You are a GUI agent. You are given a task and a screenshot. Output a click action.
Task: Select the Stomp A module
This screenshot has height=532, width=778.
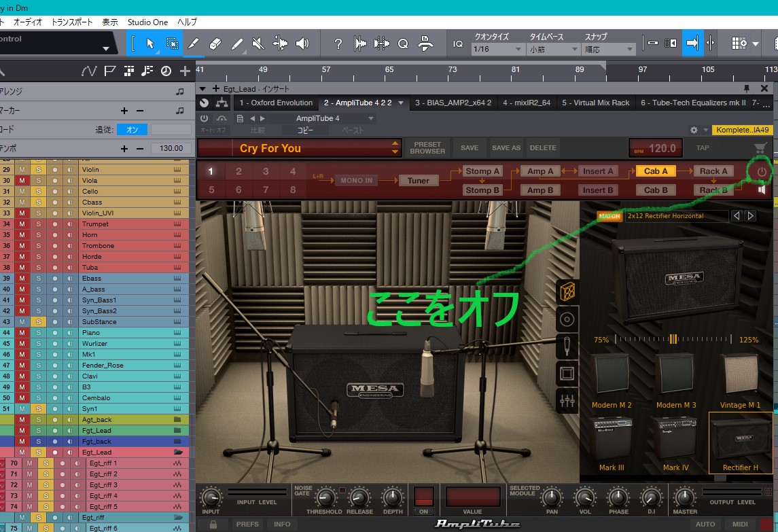tap(482, 171)
